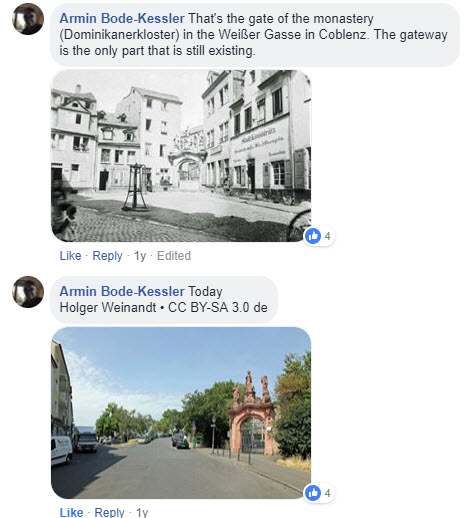The width and height of the screenshot is (466, 518).
Task: Open the 1y timestamp of first comment
Action: coord(140,256)
